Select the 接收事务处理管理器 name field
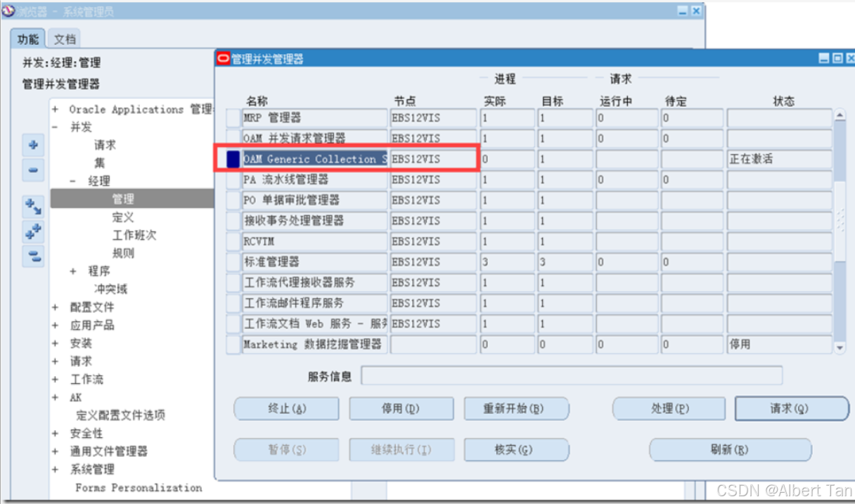The height and width of the screenshot is (504, 855). tap(314, 221)
